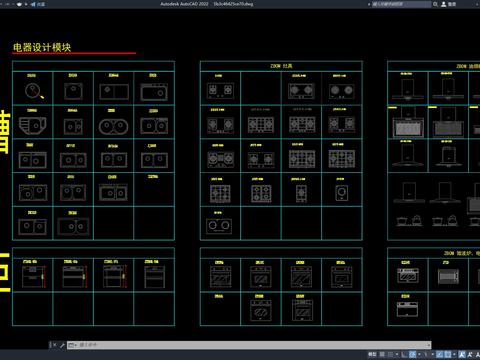Switch to Model space in status bar

click(x=372, y=354)
